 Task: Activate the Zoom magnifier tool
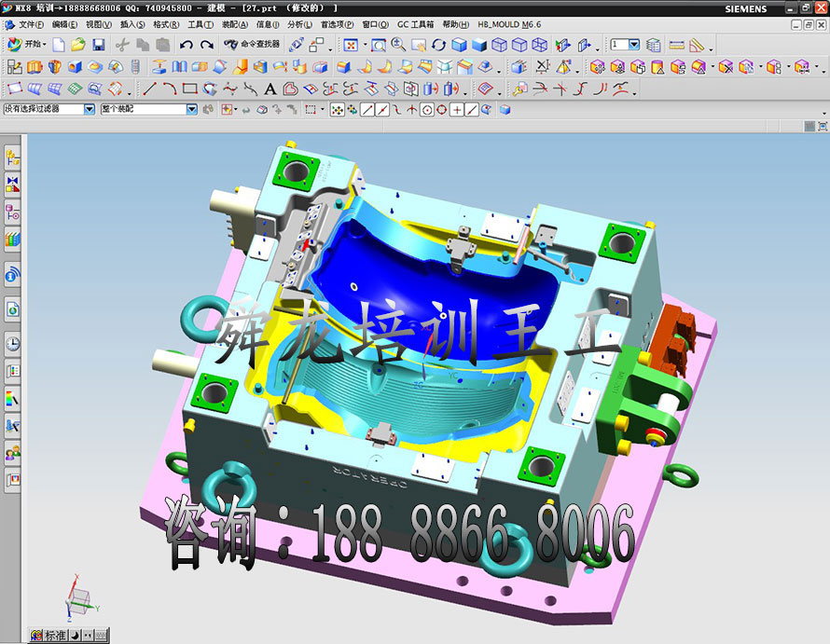pos(398,45)
